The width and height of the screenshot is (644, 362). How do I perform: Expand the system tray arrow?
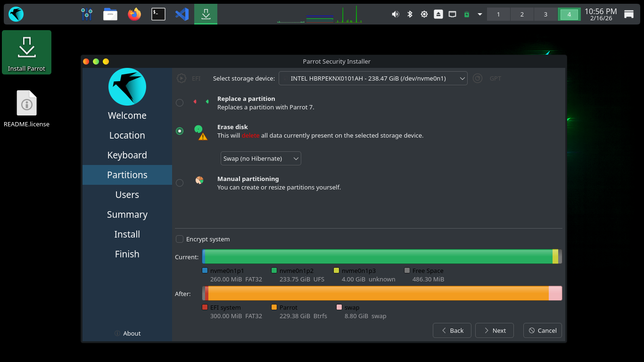pos(480,14)
